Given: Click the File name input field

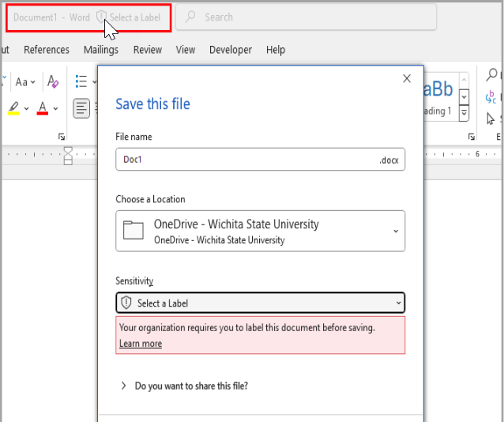Looking at the screenshot, I should click(261, 159).
